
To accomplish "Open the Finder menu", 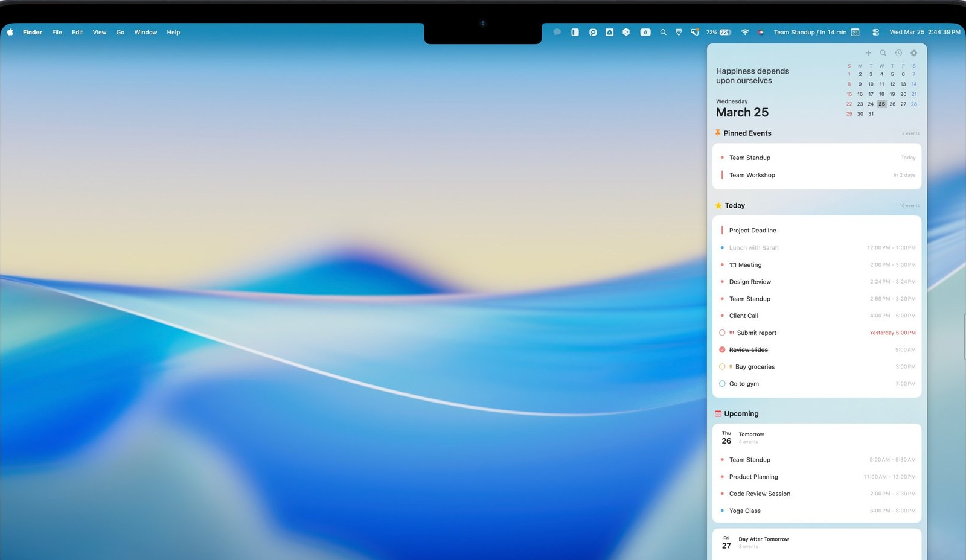I will [x=33, y=32].
